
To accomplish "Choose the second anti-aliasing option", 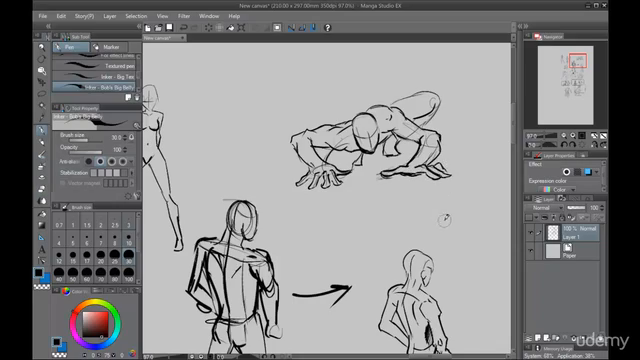I will 100,162.
